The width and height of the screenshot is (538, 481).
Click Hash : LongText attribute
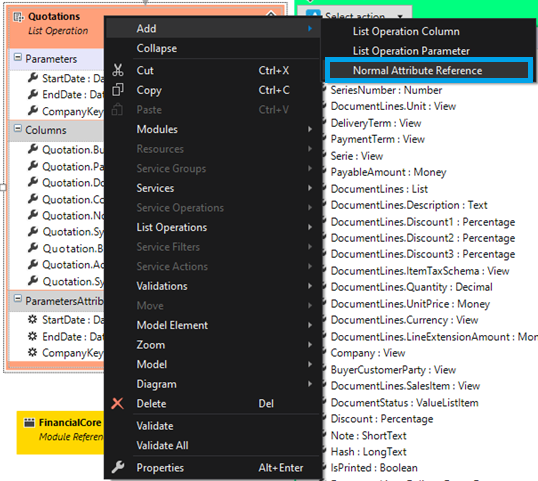point(368,451)
